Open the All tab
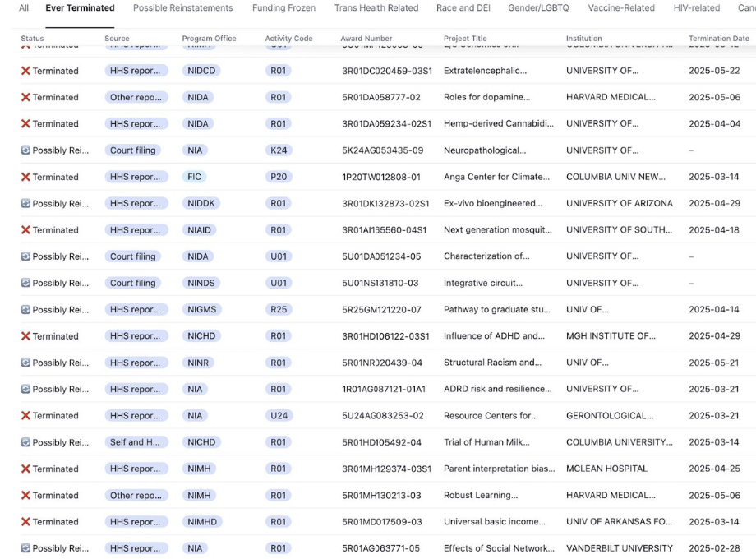The width and height of the screenshot is (756, 559). tap(24, 7)
